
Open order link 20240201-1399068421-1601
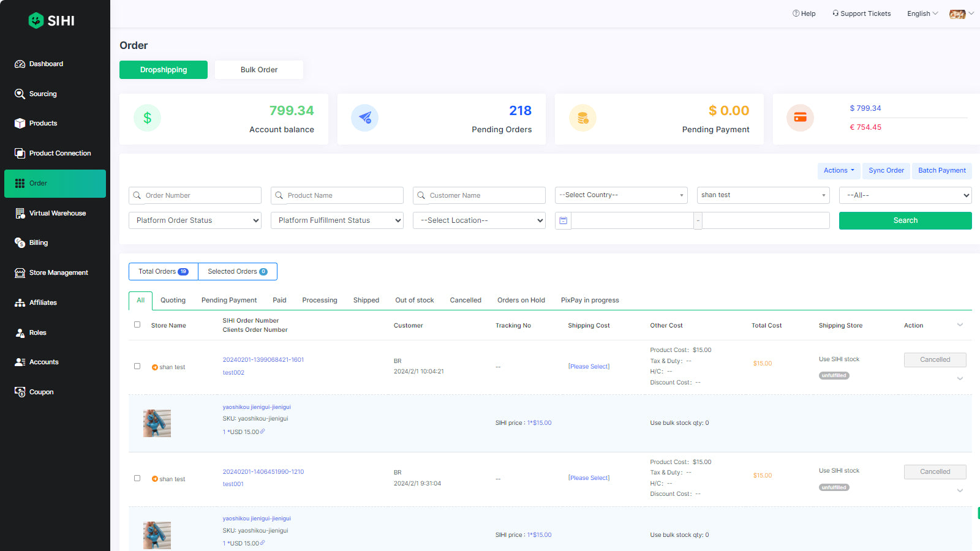click(263, 360)
